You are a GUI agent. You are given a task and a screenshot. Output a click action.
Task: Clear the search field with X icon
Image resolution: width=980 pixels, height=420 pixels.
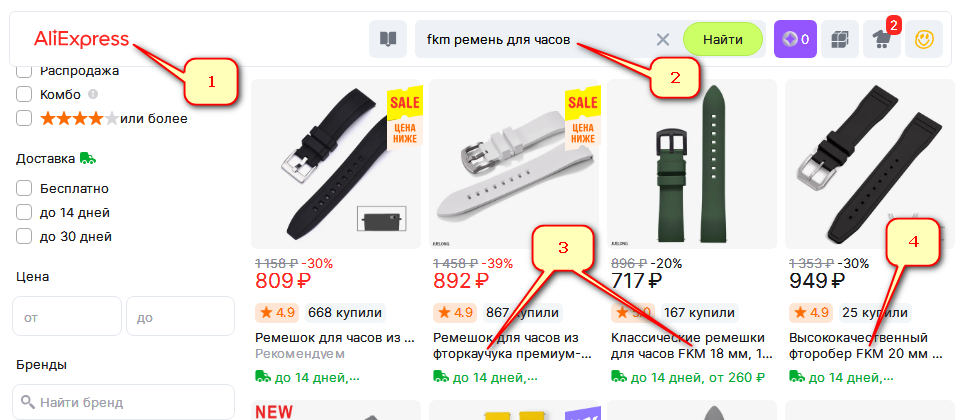click(x=662, y=40)
